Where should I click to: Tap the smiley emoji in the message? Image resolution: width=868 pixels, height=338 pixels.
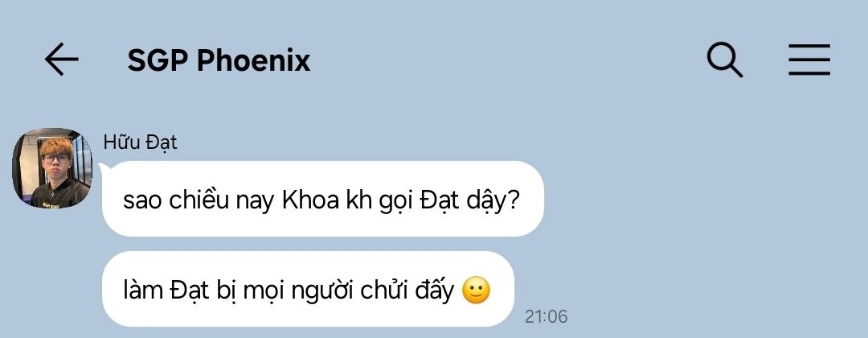click(476, 291)
